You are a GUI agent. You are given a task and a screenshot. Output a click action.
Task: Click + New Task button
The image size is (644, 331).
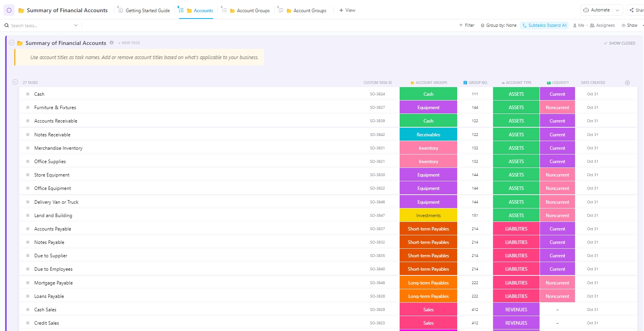click(129, 43)
